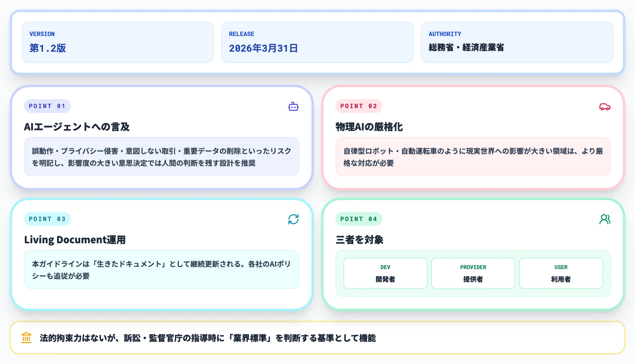Click the AUTHORITY label
635x364 pixels.
[x=445, y=34]
